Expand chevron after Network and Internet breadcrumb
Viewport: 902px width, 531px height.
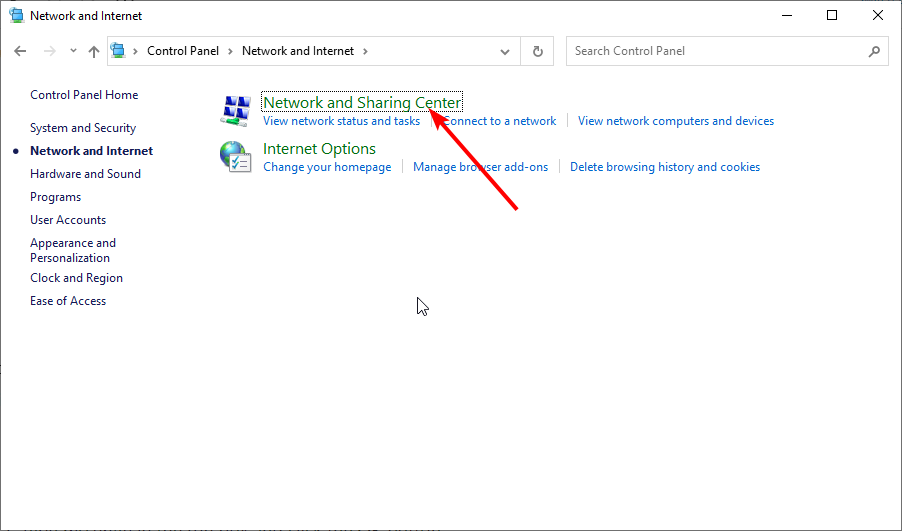pos(365,51)
